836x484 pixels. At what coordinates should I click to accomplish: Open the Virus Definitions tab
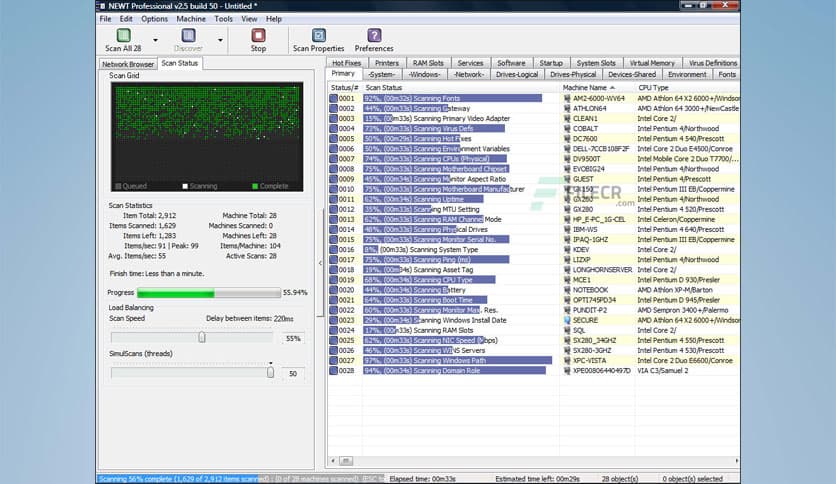(713, 63)
